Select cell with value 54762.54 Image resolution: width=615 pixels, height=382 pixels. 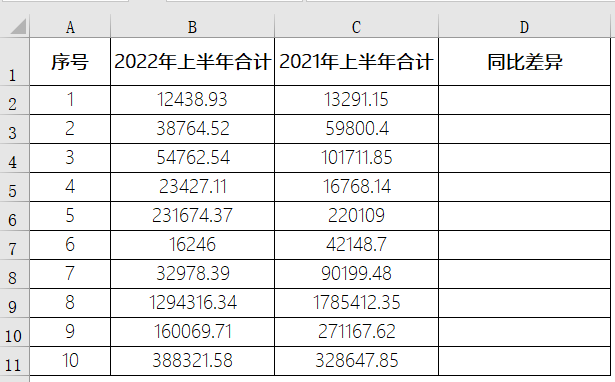(x=192, y=158)
